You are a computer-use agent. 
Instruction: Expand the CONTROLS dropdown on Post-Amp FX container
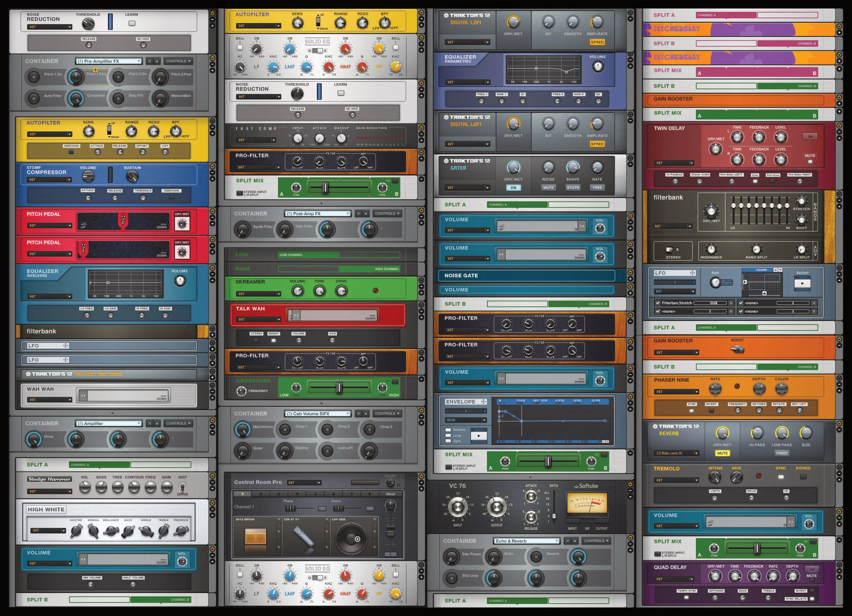pyautogui.click(x=387, y=214)
